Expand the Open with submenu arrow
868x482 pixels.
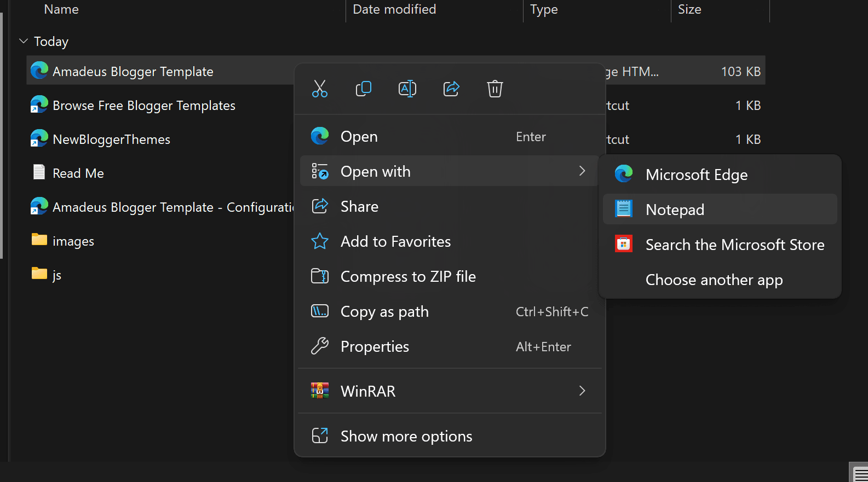(582, 171)
